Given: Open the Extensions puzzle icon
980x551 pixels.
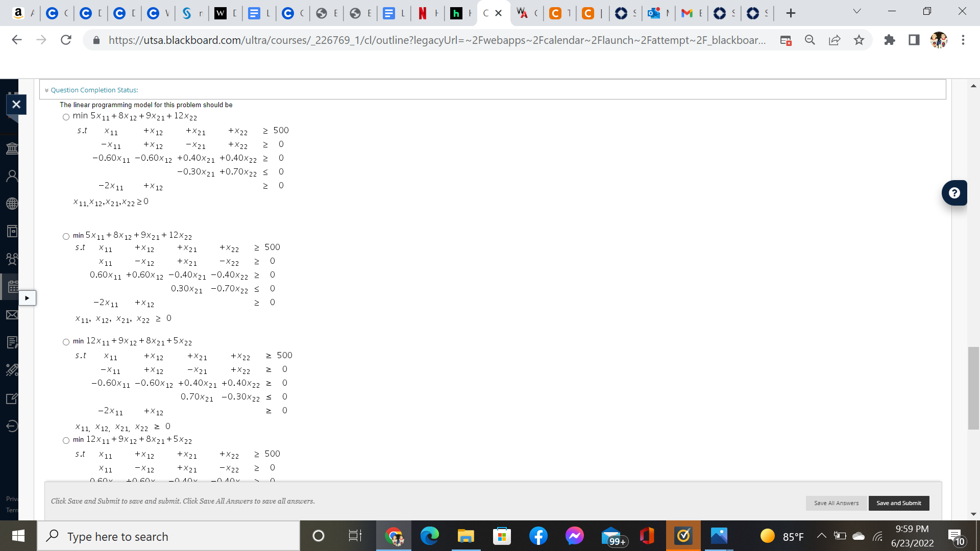Looking at the screenshot, I should click(x=890, y=40).
